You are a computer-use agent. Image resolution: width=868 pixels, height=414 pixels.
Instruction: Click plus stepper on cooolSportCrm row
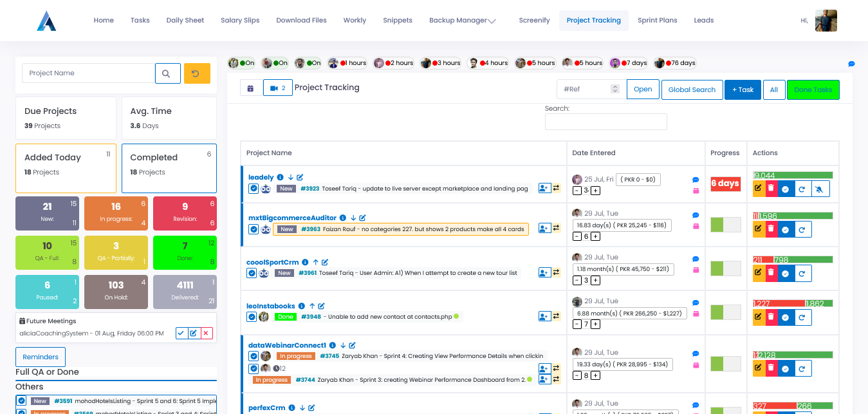pyautogui.click(x=595, y=280)
